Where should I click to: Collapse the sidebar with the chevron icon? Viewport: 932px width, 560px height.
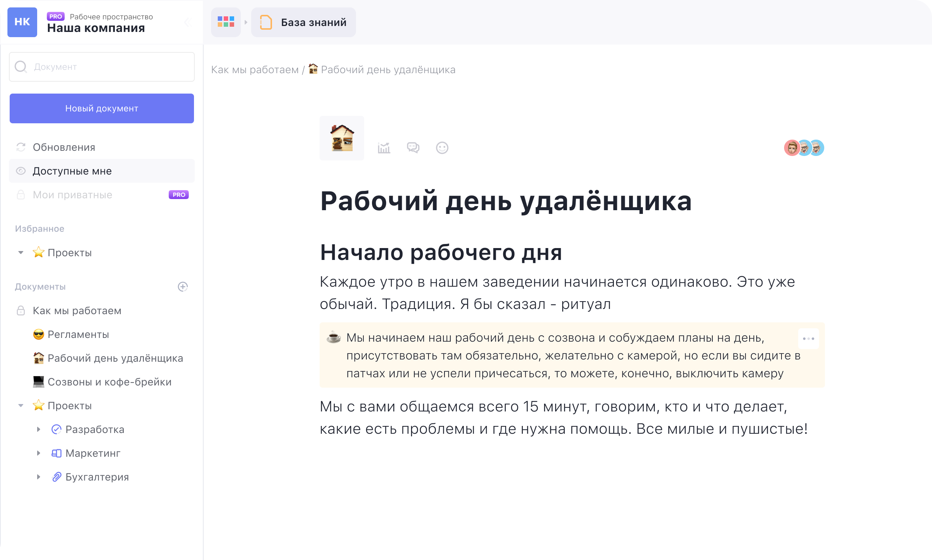tap(188, 22)
